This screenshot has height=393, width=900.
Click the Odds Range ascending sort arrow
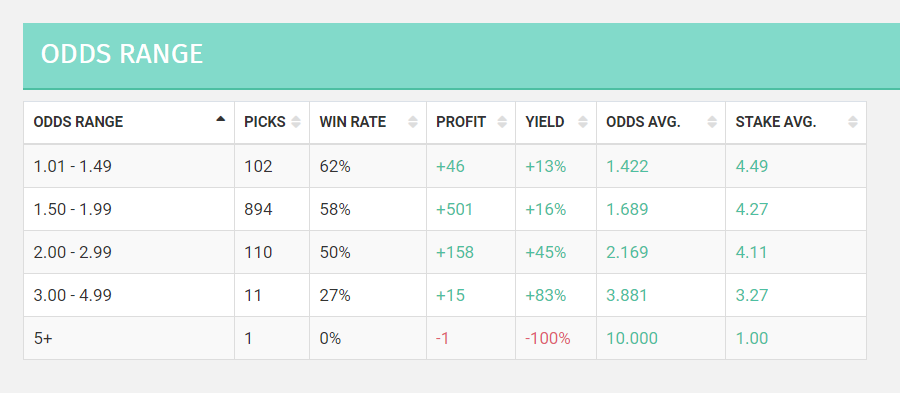[x=220, y=119]
